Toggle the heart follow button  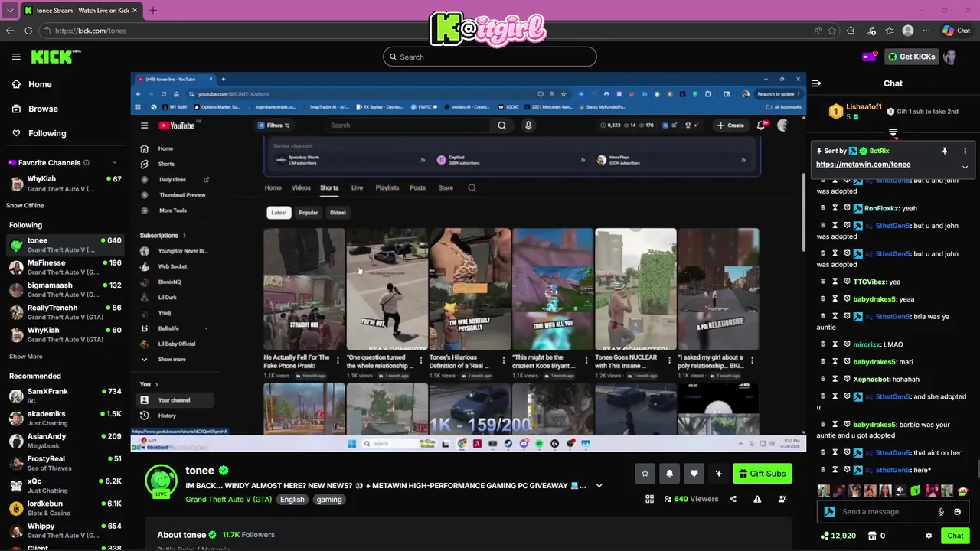click(x=694, y=474)
